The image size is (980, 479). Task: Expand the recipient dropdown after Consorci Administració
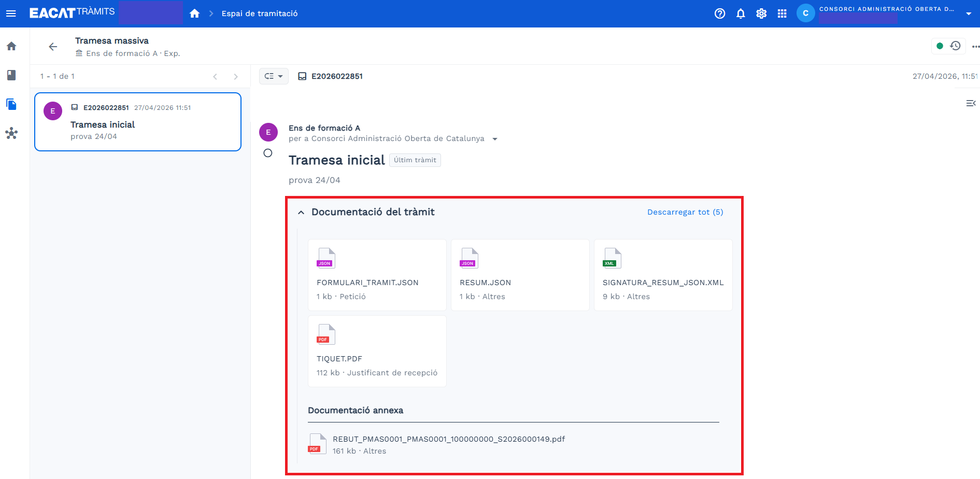[495, 139]
